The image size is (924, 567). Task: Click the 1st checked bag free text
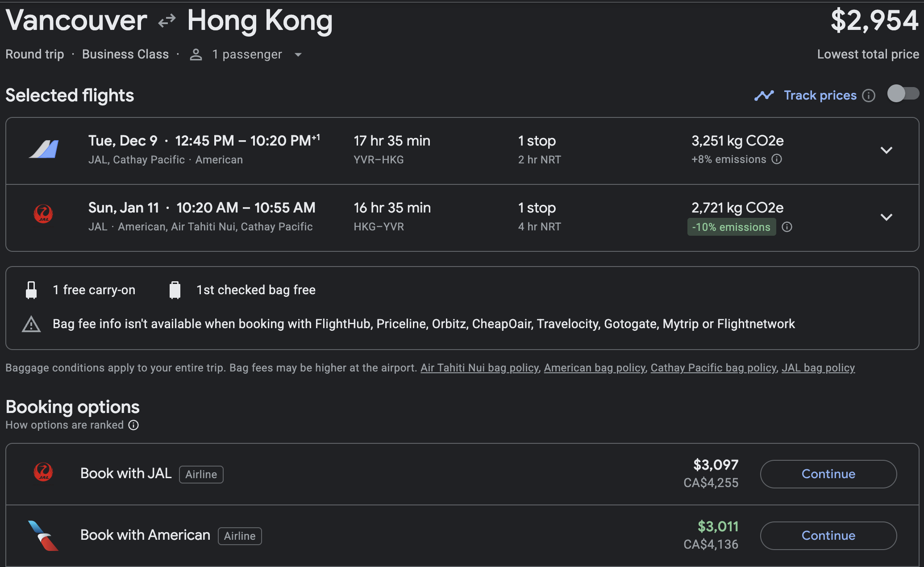(256, 290)
